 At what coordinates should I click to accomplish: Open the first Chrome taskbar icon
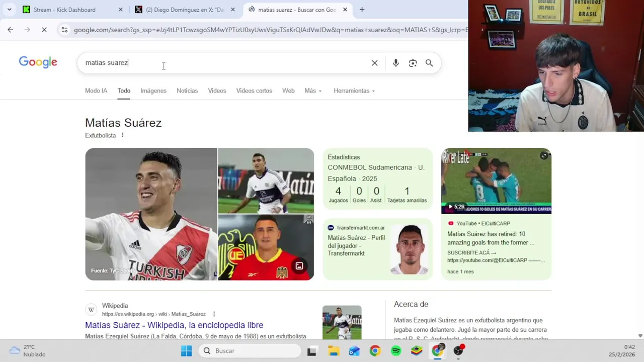click(x=375, y=351)
